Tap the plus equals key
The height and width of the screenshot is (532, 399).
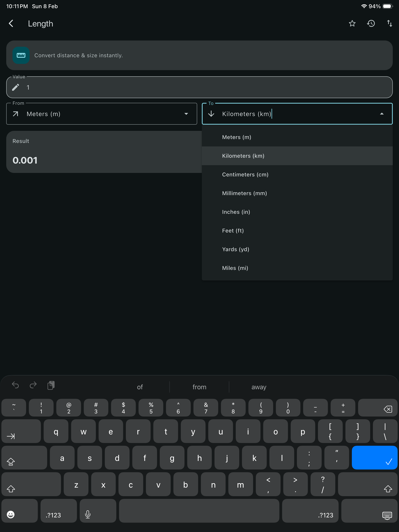343,408
